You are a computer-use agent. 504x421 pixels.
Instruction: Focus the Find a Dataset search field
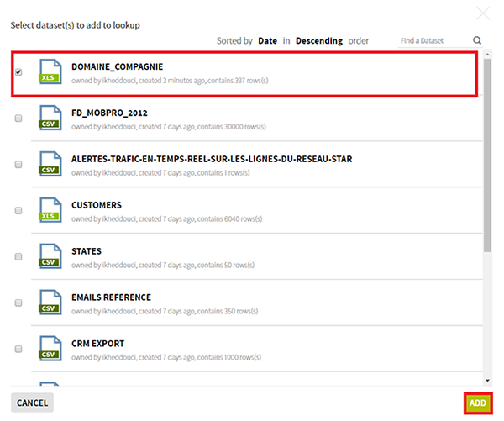pos(433,40)
